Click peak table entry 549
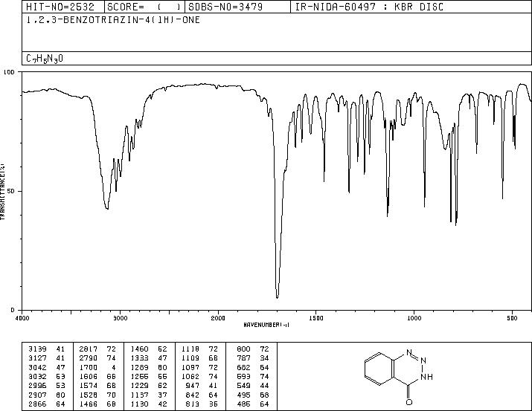This screenshot has height=411, width=532. [243, 386]
